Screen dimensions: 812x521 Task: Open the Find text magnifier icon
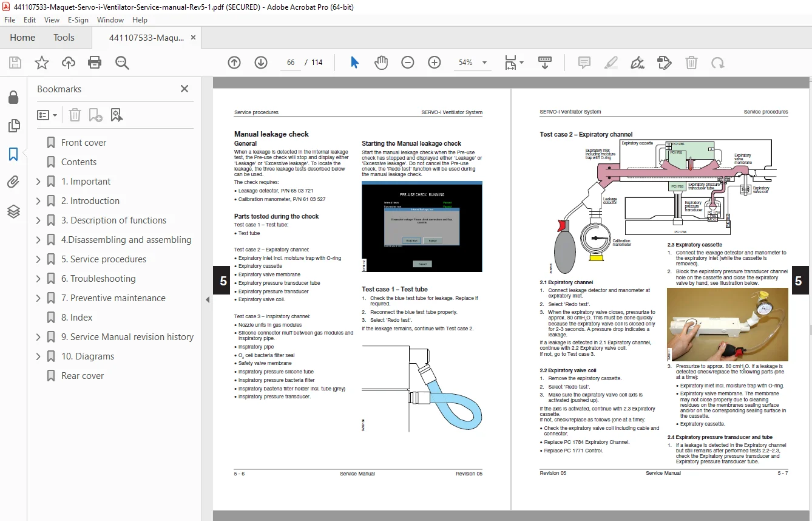click(122, 63)
